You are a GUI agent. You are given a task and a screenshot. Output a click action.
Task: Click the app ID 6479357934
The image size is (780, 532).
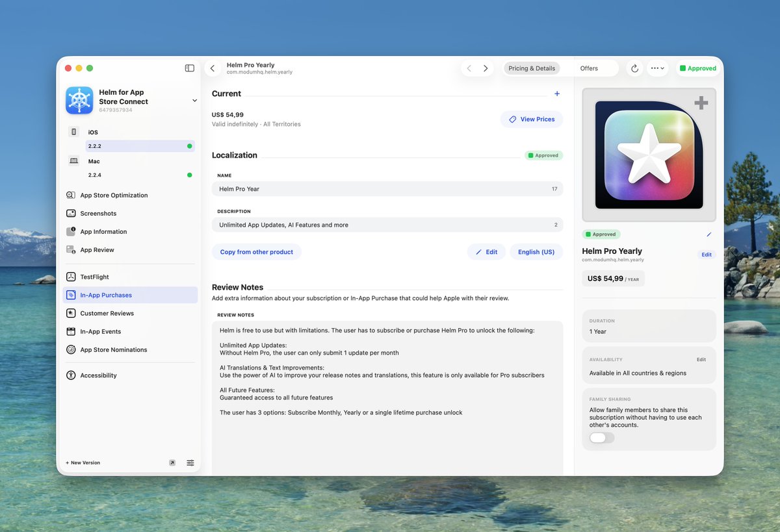(x=116, y=110)
